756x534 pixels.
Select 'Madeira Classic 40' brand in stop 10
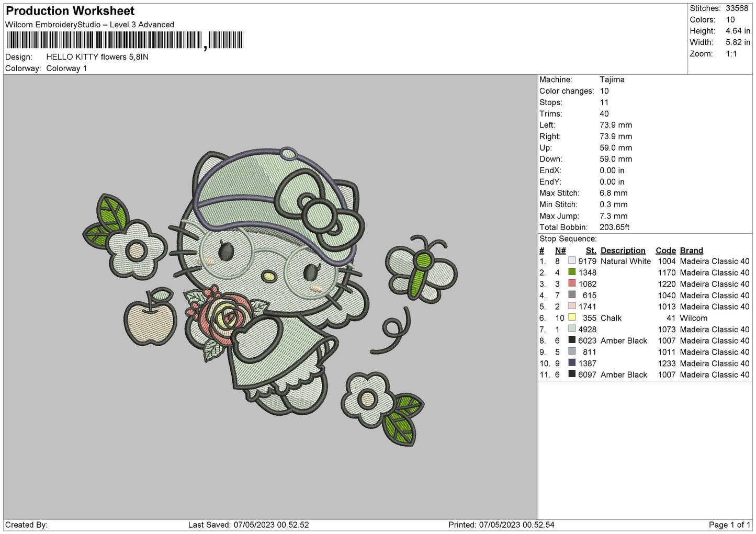(x=715, y=363)
